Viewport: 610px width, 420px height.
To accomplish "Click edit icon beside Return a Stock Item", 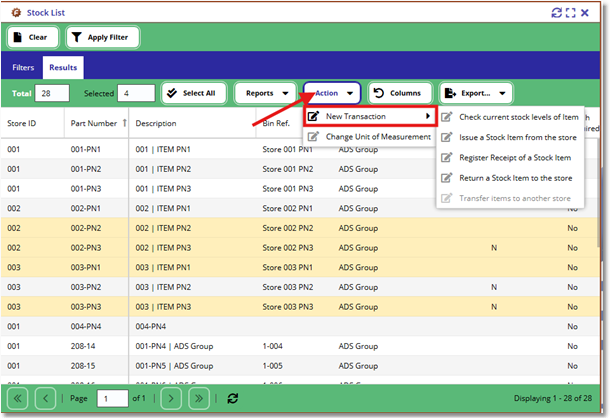I will point(447,178).
